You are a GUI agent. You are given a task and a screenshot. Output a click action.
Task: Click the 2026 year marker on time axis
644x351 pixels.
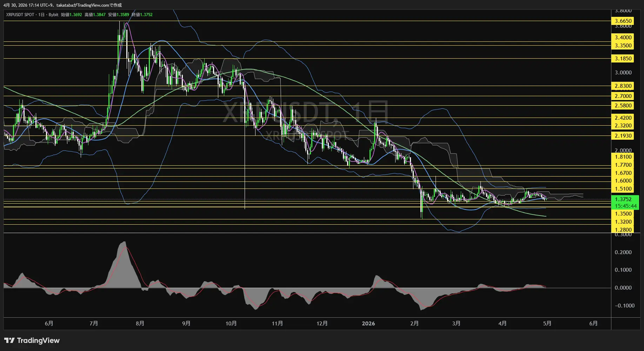pyautogui.click(x=368, y=324)
